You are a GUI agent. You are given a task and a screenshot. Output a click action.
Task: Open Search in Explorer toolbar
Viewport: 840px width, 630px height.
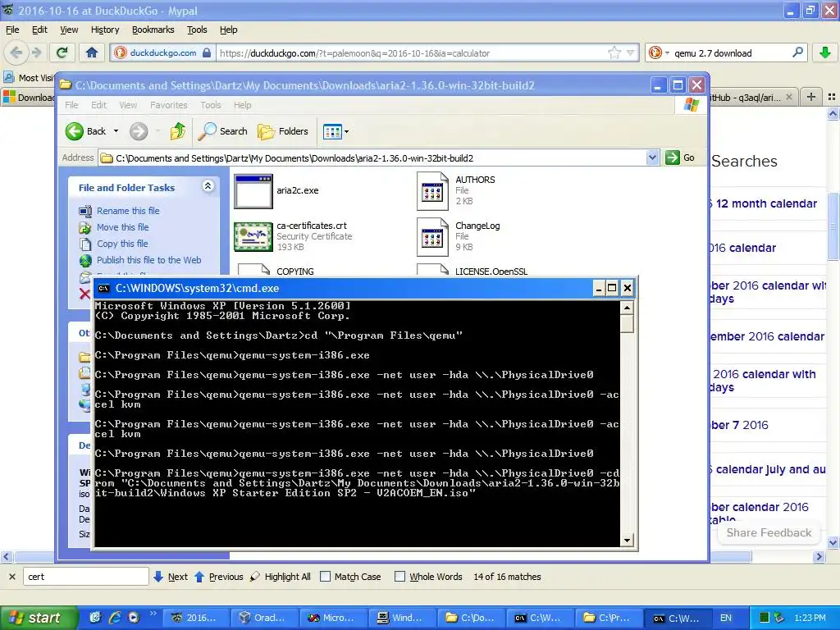[223, 131]
